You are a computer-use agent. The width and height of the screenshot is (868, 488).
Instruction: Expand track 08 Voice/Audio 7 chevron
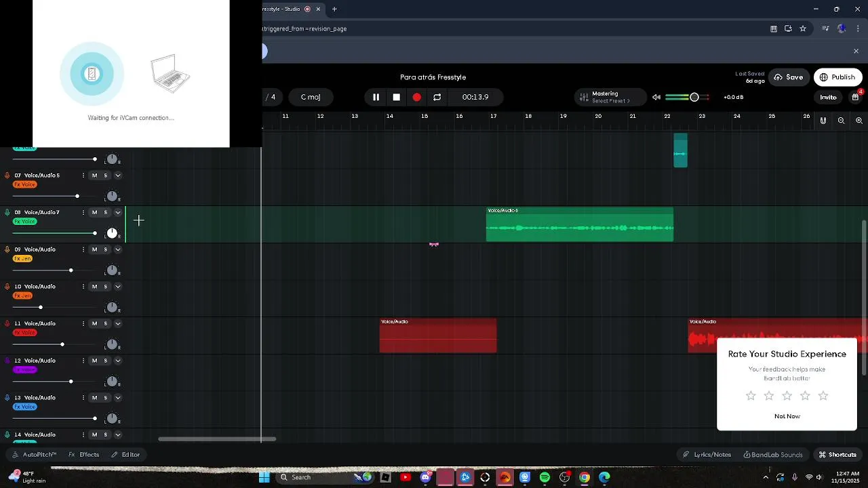click(x=117, y=213)
